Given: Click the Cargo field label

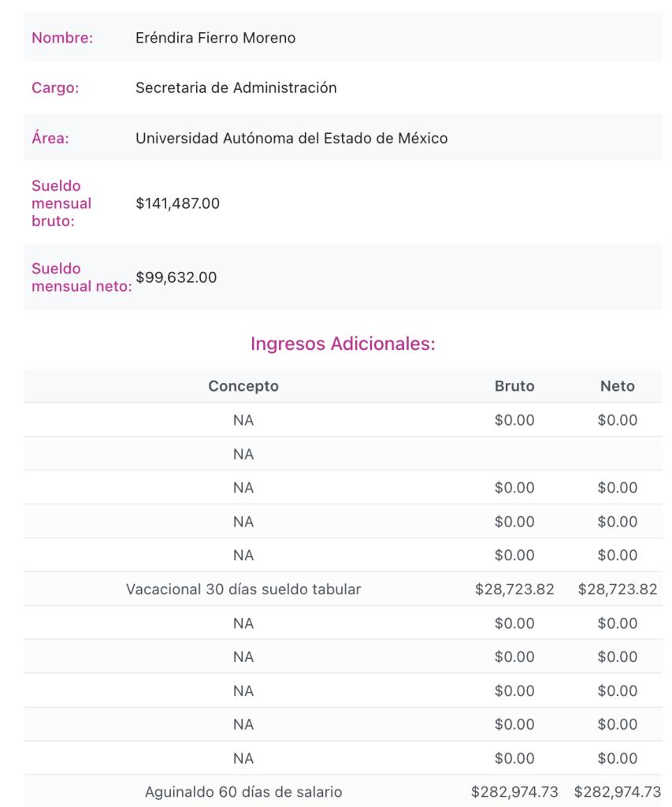Looking at the screenshot, I should 55,88.
